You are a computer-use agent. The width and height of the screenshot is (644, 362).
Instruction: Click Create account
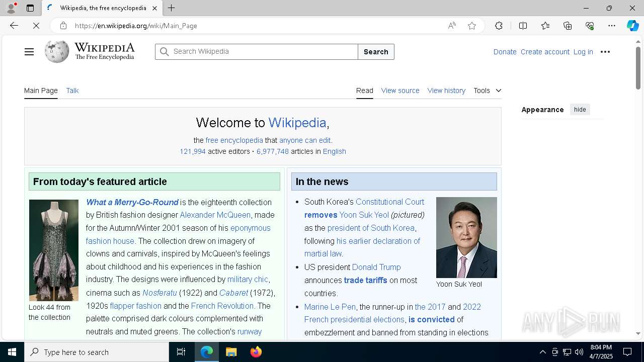point(545,52)
